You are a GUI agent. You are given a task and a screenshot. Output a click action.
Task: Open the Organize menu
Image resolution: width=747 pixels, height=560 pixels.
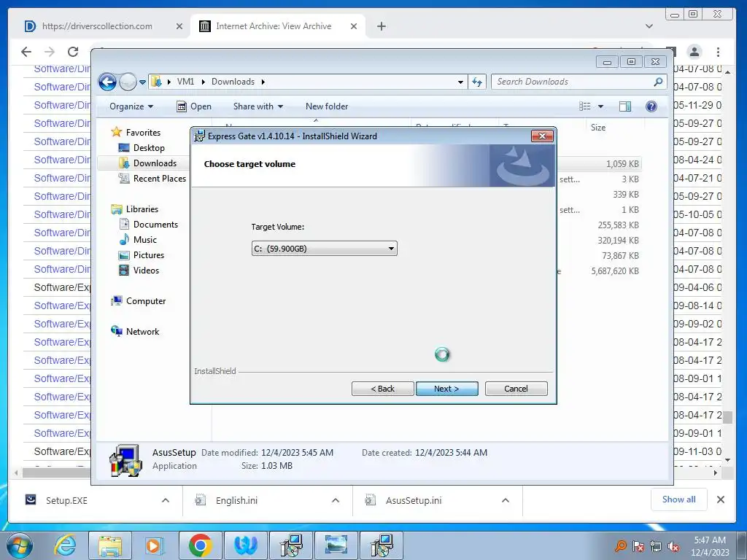[131, 106]
